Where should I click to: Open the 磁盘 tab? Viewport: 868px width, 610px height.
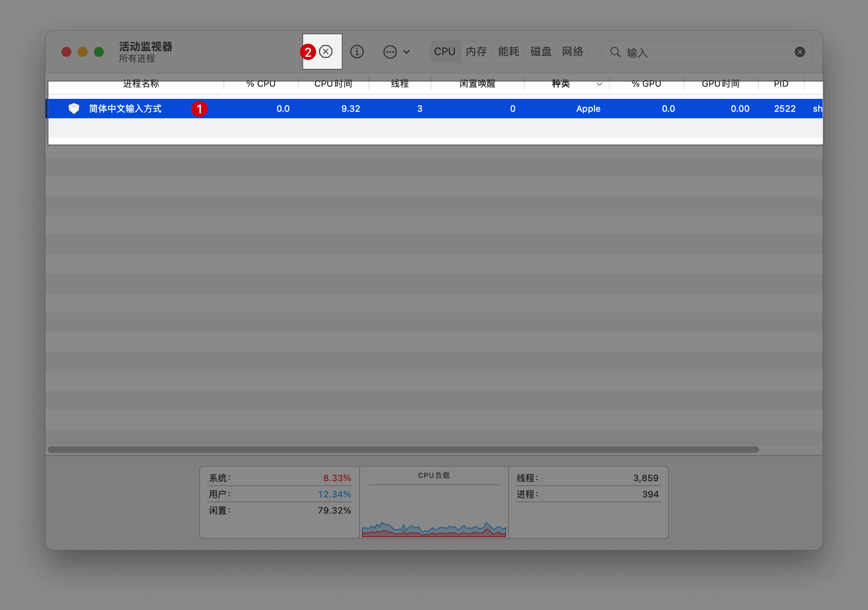[541, 52]
